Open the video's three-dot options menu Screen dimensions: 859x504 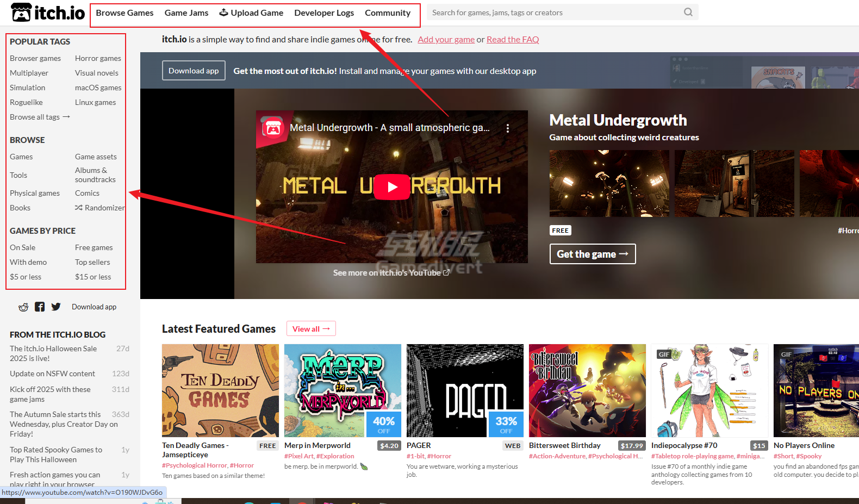(x=508, y=128)
